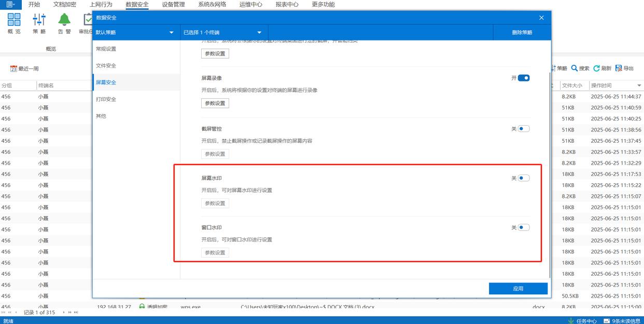Open the 更多功能 ribbon tab
The width and height of the screenshot is (644, 324).
323,4
